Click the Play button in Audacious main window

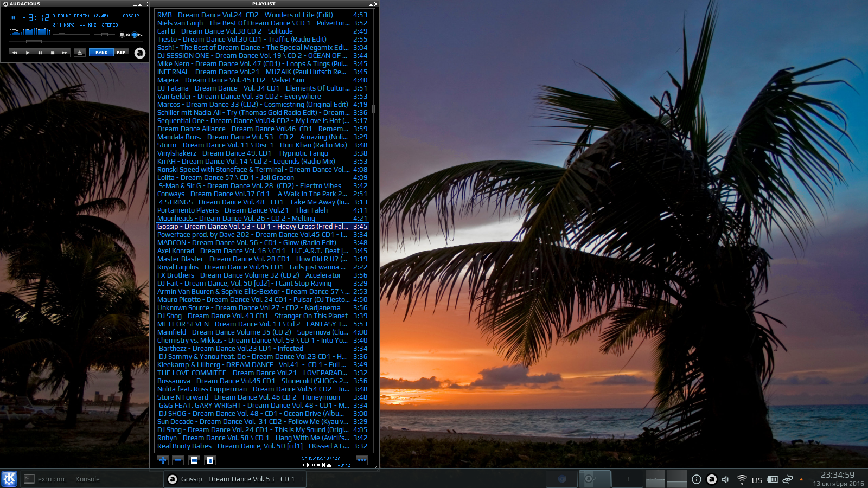click(28, 53)
